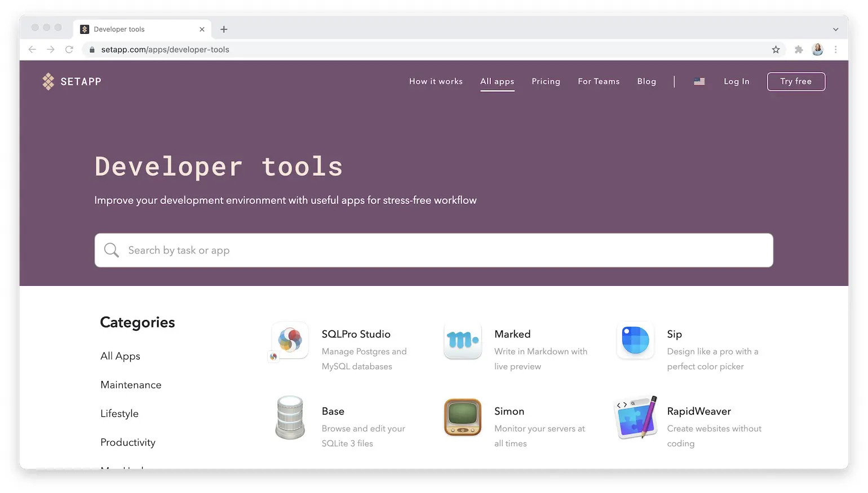Select the RapidWeaver app icon
Image resolution: width=868 pixels, height=493 pixels.
click(635, 417)
